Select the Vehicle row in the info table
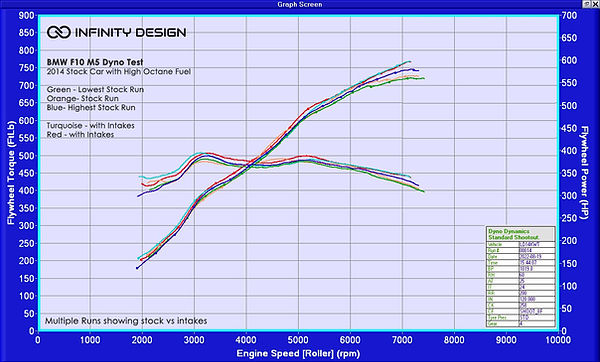The width and height of the screenshot is (600, 362). pos(520,244)
